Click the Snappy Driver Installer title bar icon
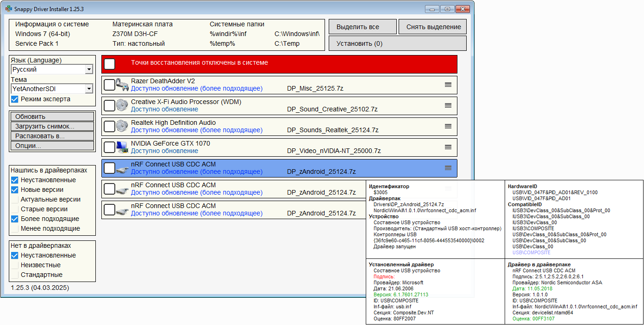This screenshot has width=644, height=325. pos(8,9)
